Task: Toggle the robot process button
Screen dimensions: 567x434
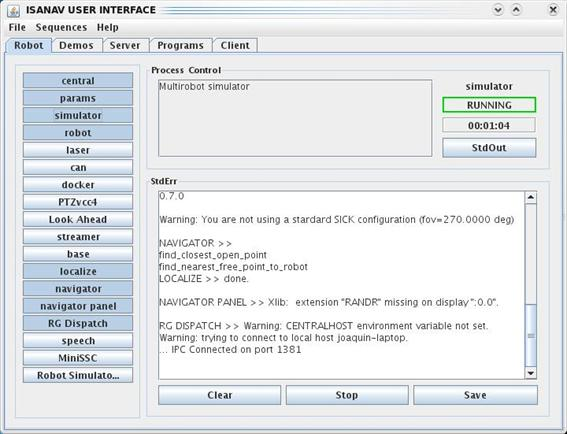Action: [78, 133]
